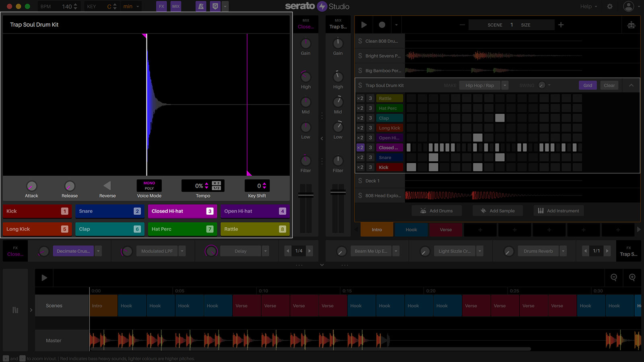Open the Make genre dropdown arrow
This screenshot has height=362, width=644.
pyautogui.click(x=505, y=85)
